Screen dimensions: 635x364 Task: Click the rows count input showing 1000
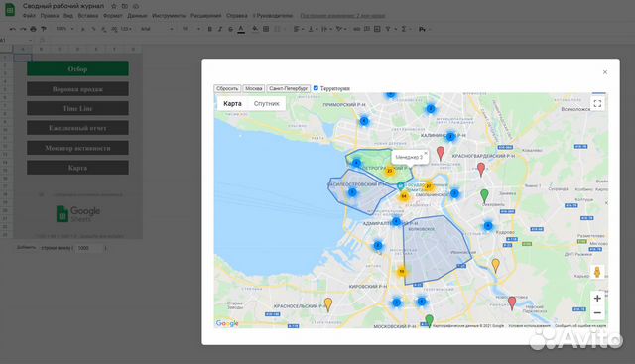tap(88, 248)
